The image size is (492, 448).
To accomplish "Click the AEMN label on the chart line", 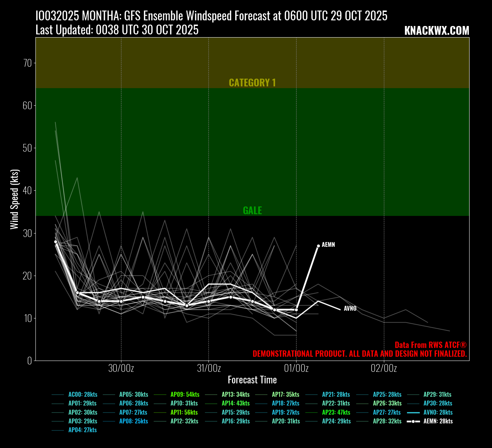I will tap(328, 245).
